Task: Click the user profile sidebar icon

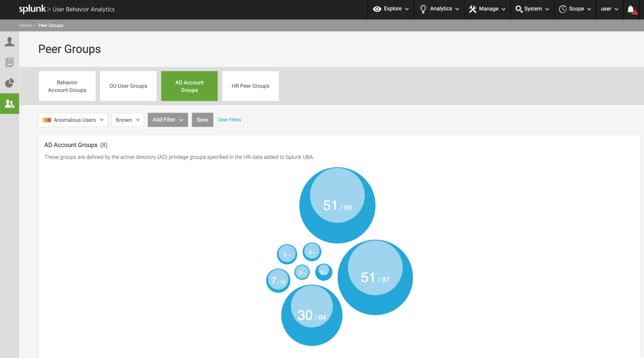Action: tap(9, 42)
